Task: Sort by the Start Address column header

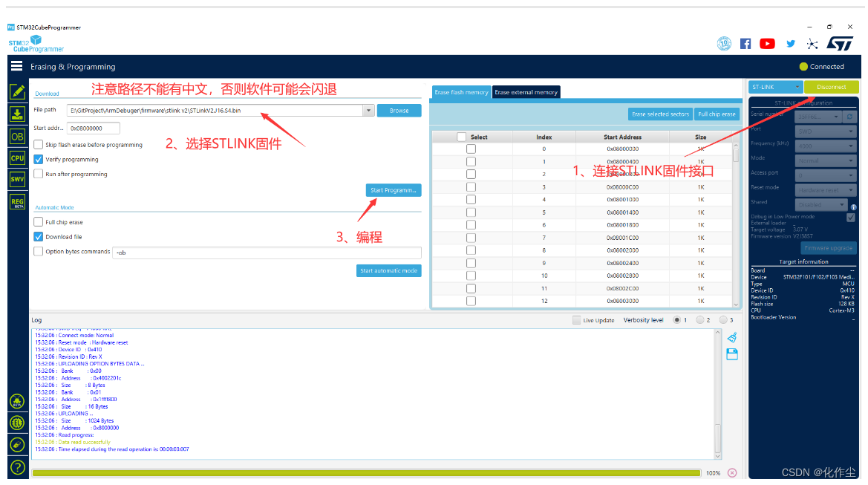Action: coord(622,137)
